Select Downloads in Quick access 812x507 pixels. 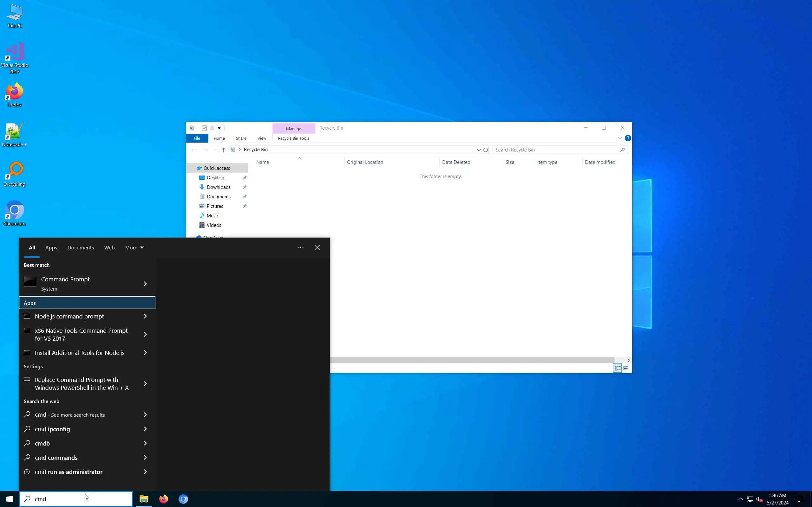pos(219,187)
